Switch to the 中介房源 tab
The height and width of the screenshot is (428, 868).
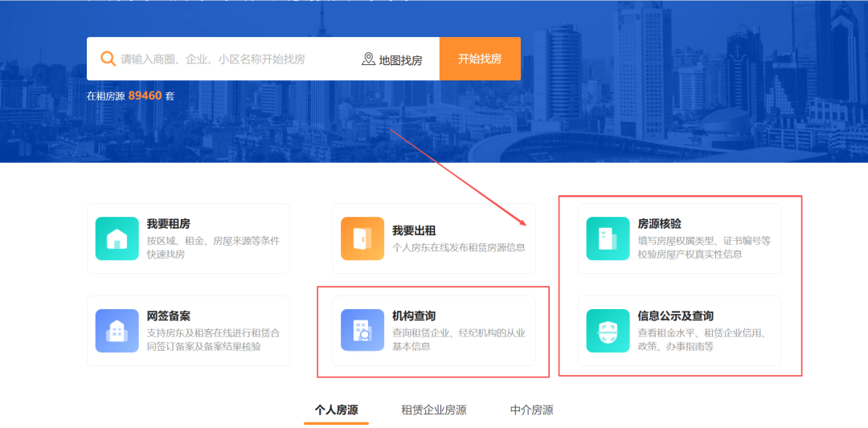click(531, 410)
